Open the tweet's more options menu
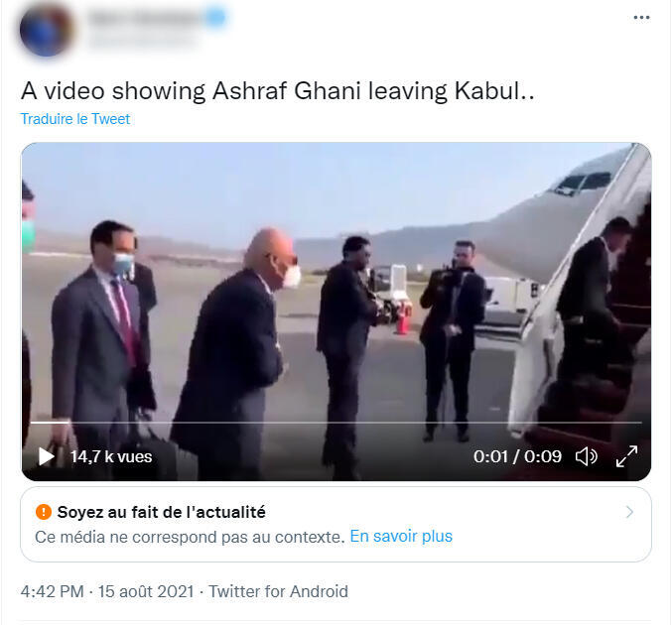This screenshot has height=625, width=672. coord(642,19)
